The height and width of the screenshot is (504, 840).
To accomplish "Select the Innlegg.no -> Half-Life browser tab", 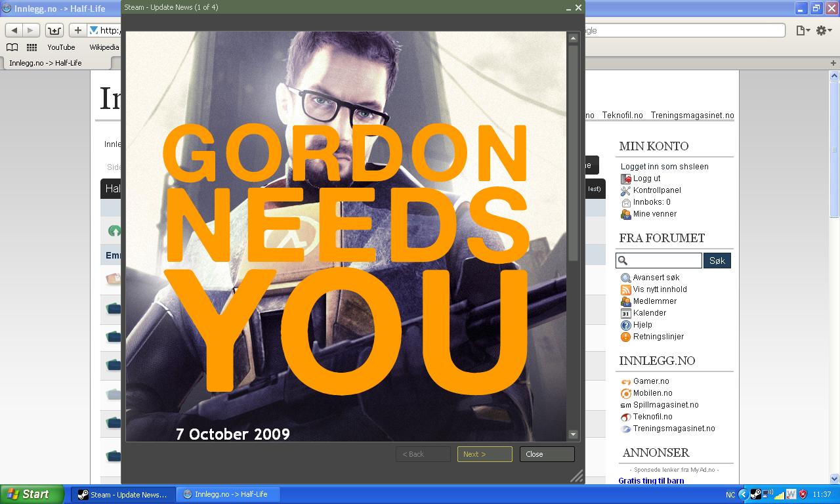I will click(x=56, y=63).
